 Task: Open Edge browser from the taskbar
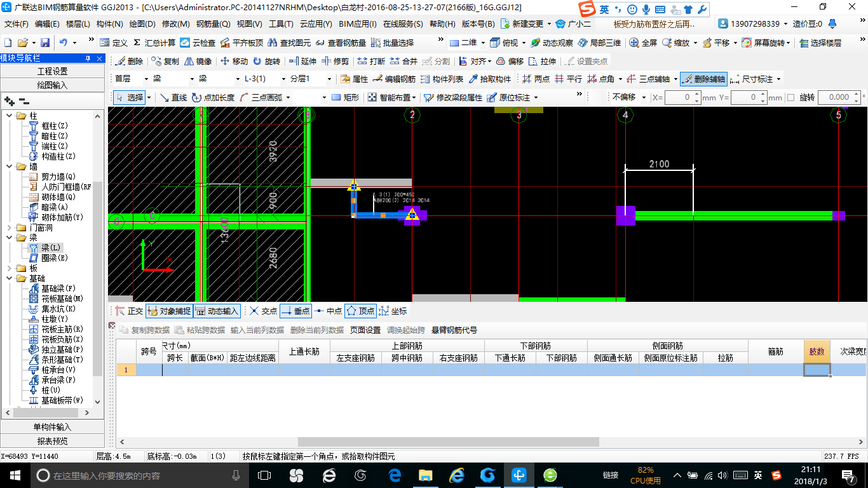click(x=394, y=475)
